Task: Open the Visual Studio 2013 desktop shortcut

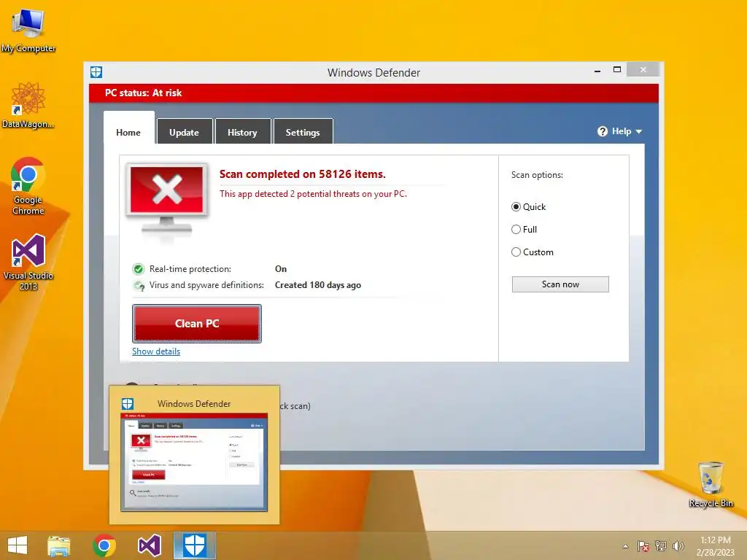Action: coord(28,262)
